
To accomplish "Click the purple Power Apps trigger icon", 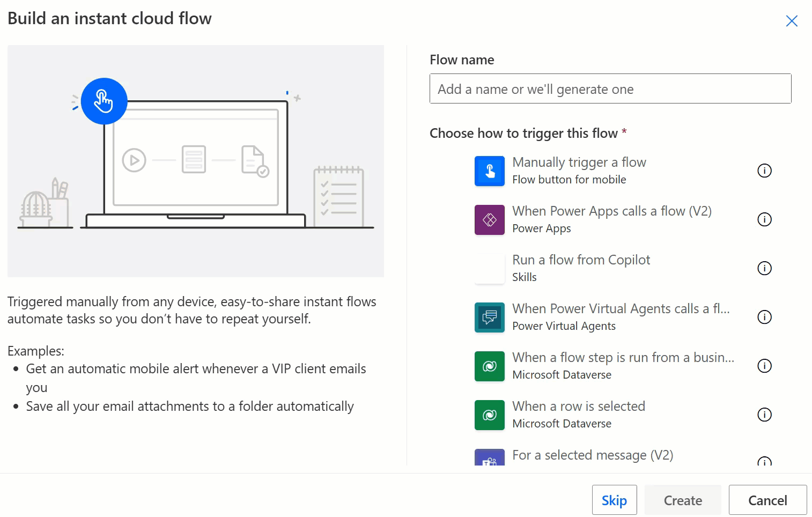I will (489, 220).
